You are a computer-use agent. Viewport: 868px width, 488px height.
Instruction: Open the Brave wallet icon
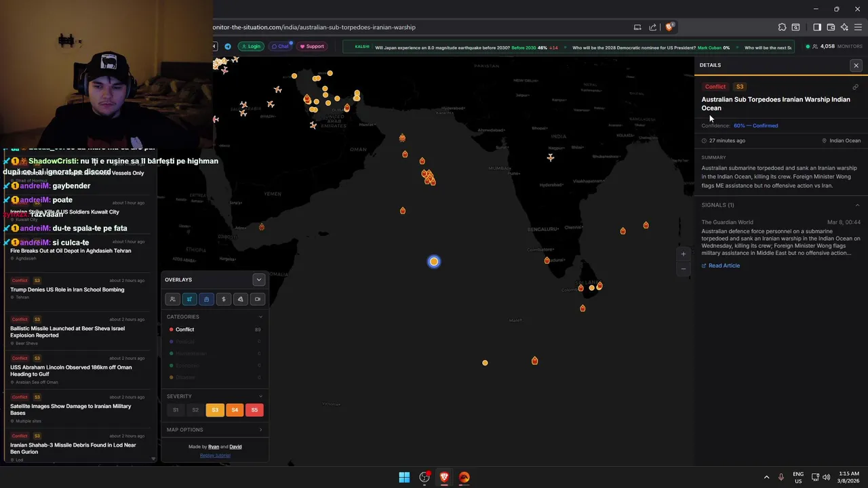coord(831,27)
